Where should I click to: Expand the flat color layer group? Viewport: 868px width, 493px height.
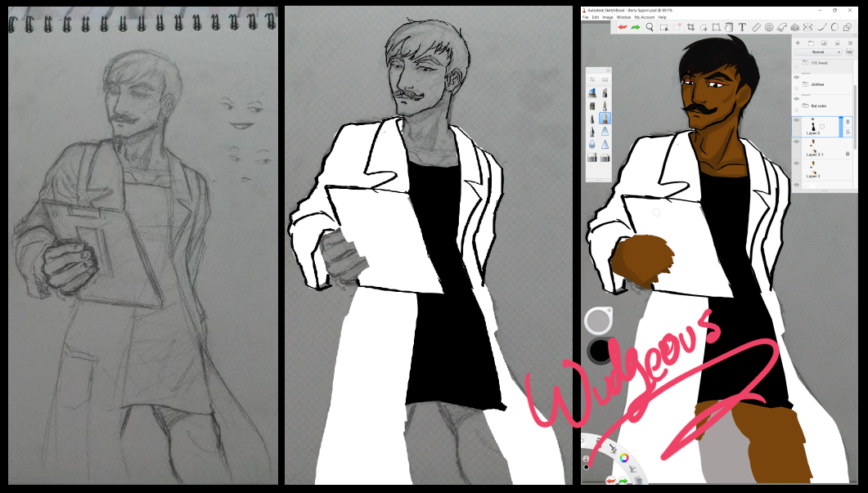pyautogui.click(x=806, y=105)
